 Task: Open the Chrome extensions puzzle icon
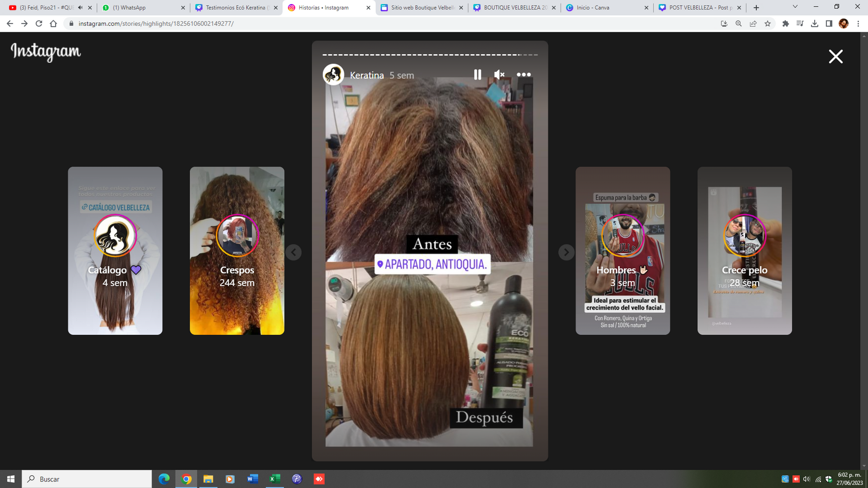click(786, 24)
